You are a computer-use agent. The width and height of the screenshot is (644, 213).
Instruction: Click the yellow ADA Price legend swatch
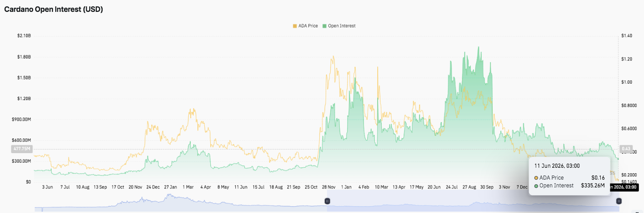click(x=295, y=26)
